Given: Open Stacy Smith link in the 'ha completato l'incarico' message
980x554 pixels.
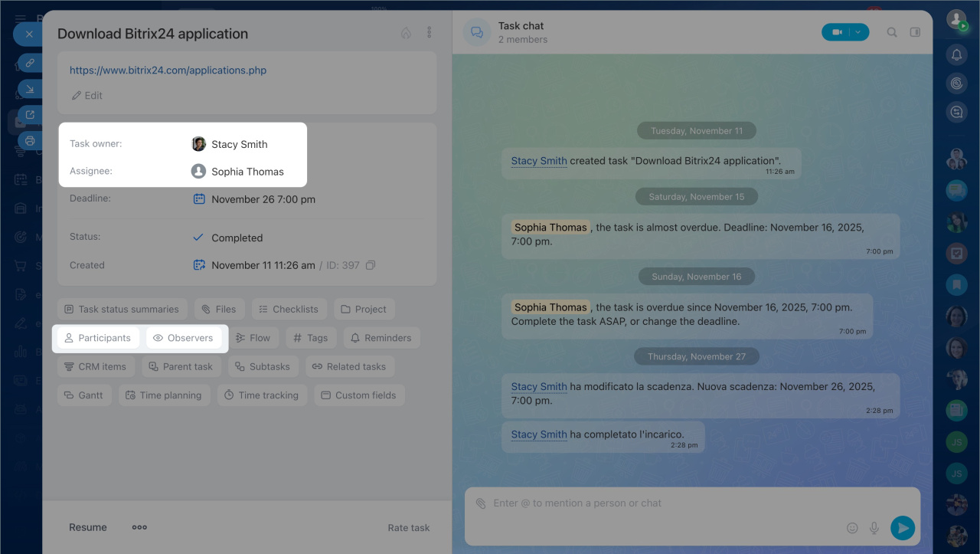Looking at the screenshot, I should (539, 434).
